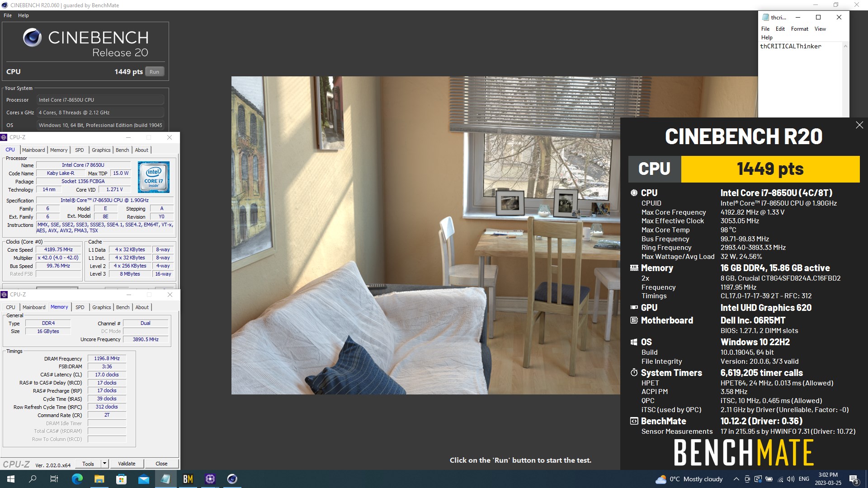Switch to BenchMate taskbar icon
This screenshot has height=488, width=868.
click(188, 479)
